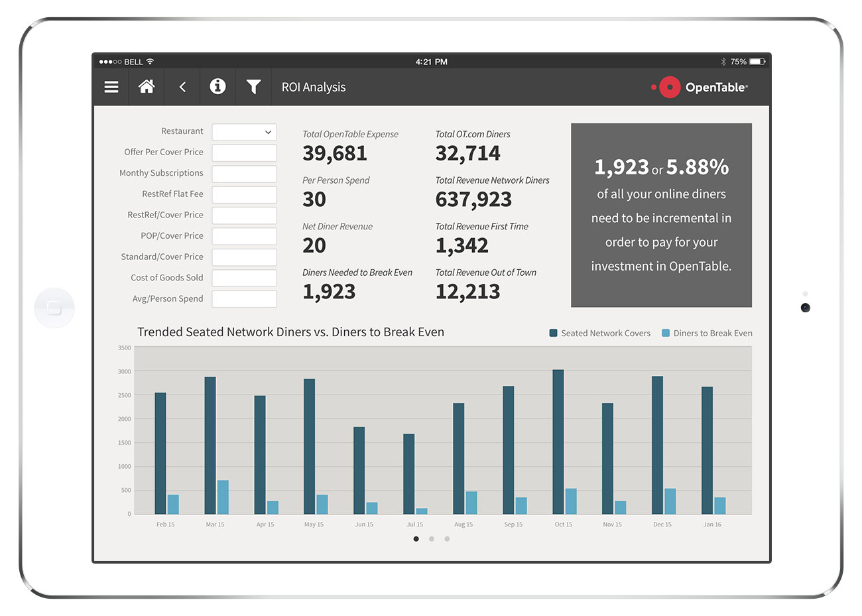
Task: Open the info icon
Action: tap(217, 86)
